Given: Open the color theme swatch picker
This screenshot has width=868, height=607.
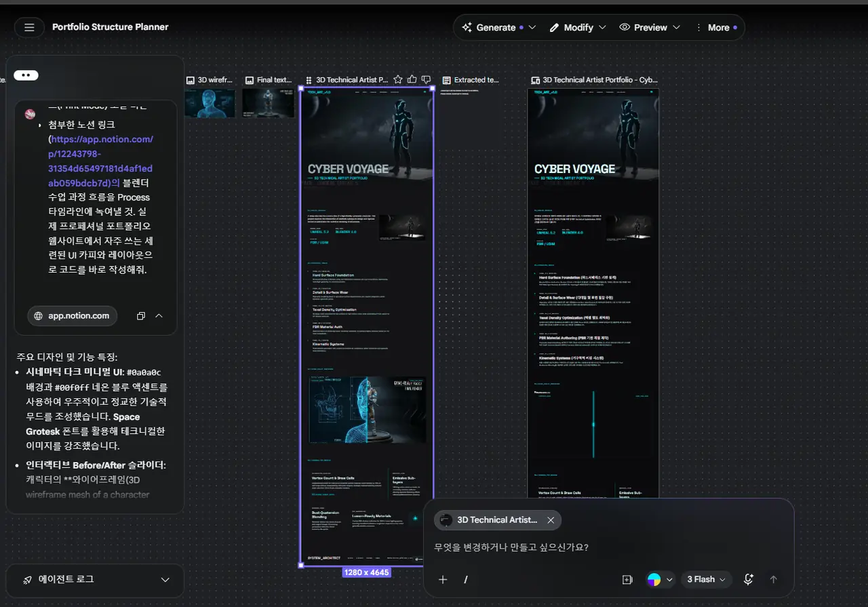Looking at the screenshot, I should point(654,579).
